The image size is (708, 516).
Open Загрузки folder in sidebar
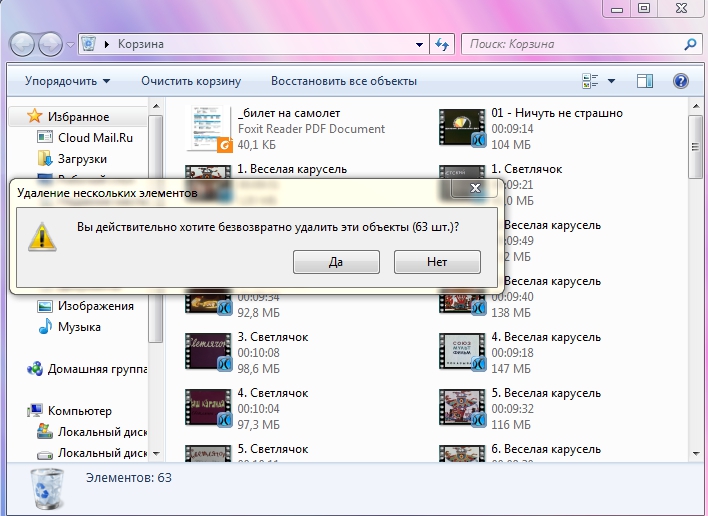pos(82,159)
